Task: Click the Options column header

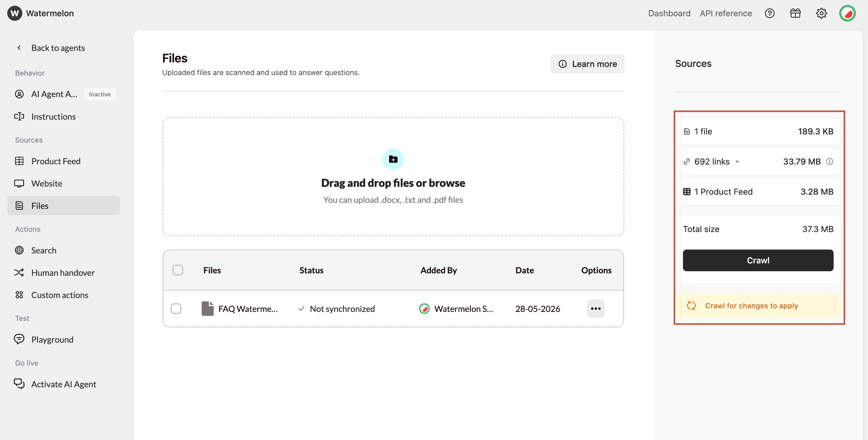Action: [x=596, y=270]
